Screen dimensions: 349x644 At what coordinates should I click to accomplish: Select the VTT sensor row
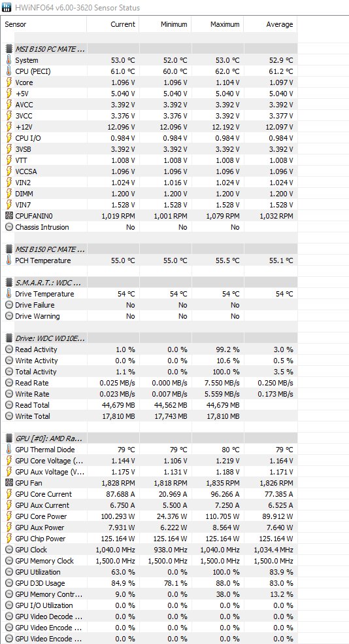coord(149,160)
